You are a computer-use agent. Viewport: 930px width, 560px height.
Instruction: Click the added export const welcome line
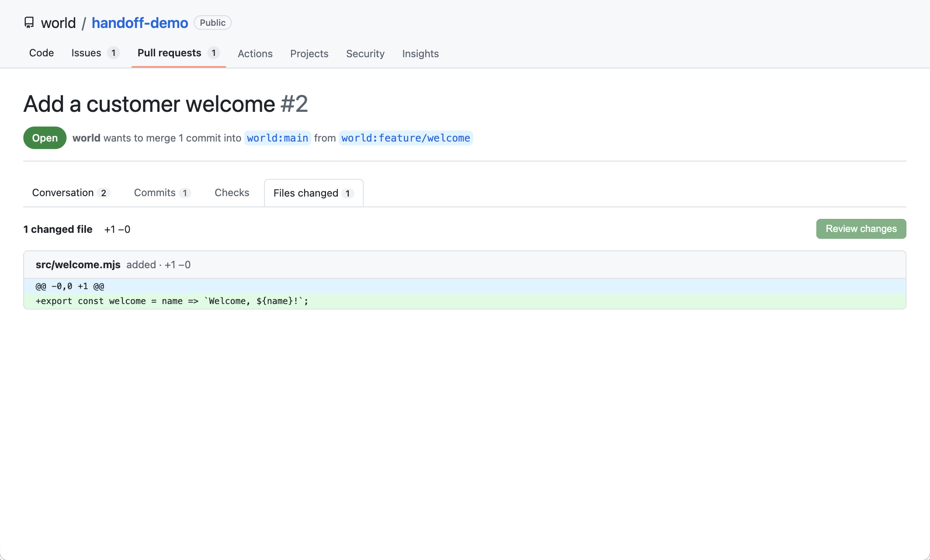point(465,301)
